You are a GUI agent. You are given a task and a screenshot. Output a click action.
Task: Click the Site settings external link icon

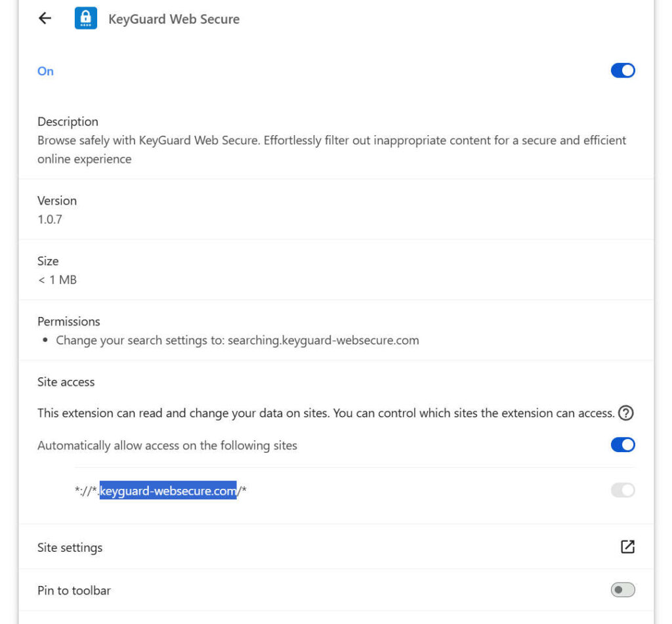click(x=628, y=546)
